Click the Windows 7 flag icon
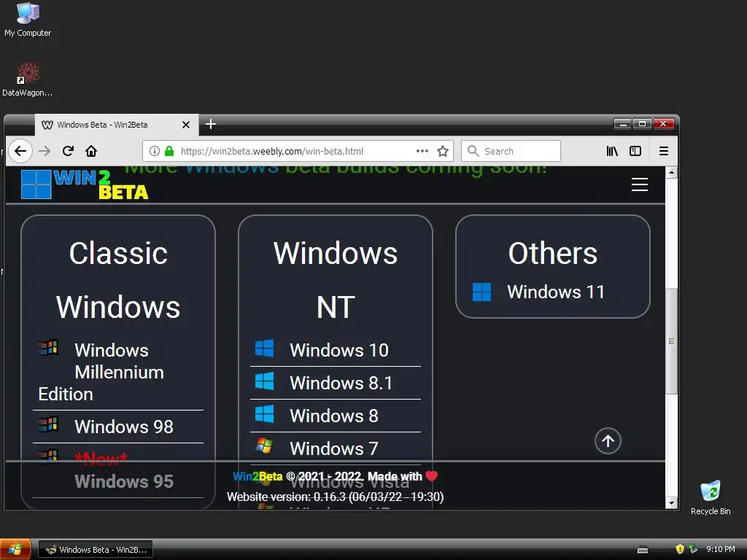 264,446
